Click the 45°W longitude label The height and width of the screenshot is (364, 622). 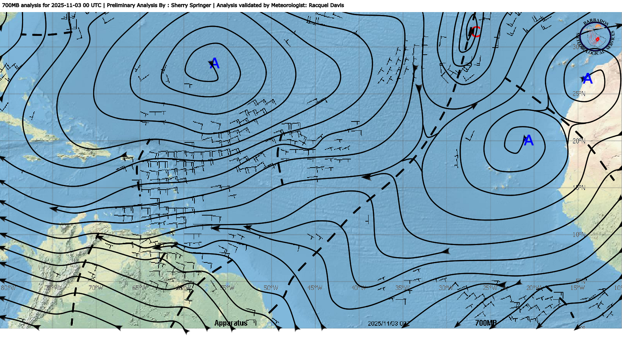(x=315, y=288)
